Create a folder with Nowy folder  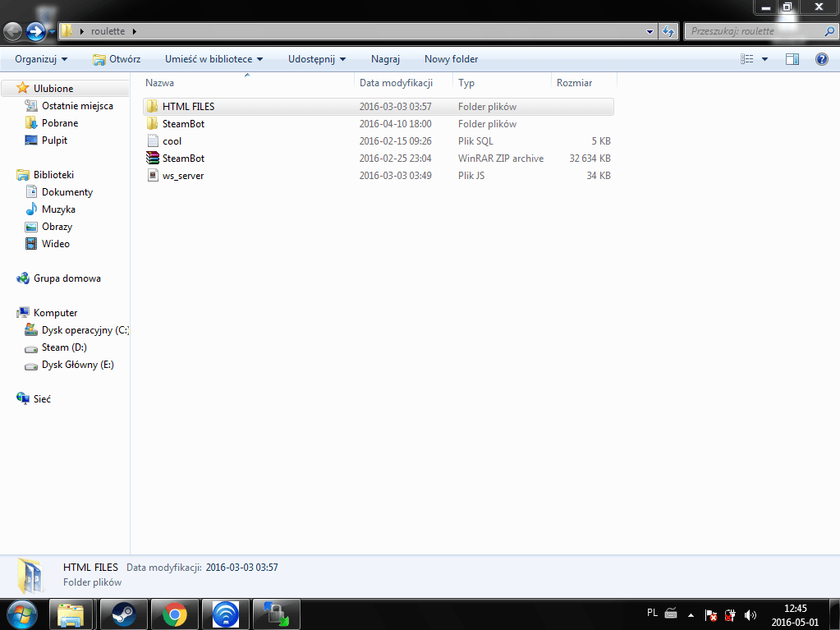coord(451,59)
